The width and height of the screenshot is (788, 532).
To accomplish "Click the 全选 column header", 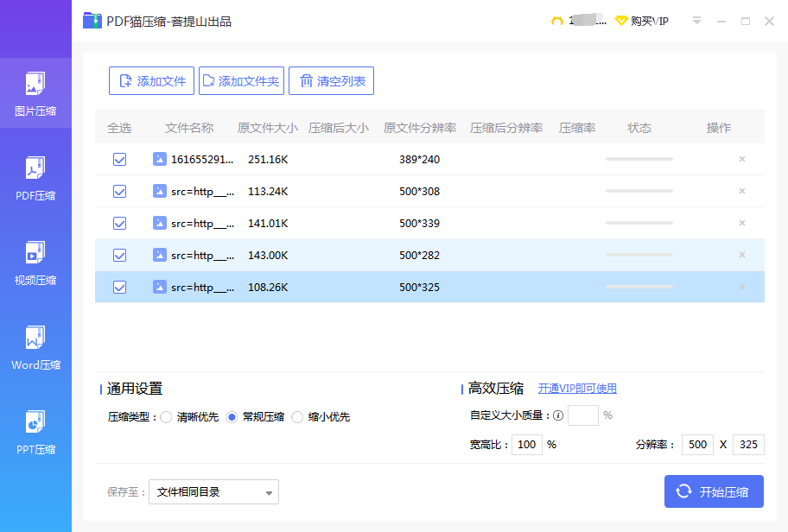I will [119, 128].
